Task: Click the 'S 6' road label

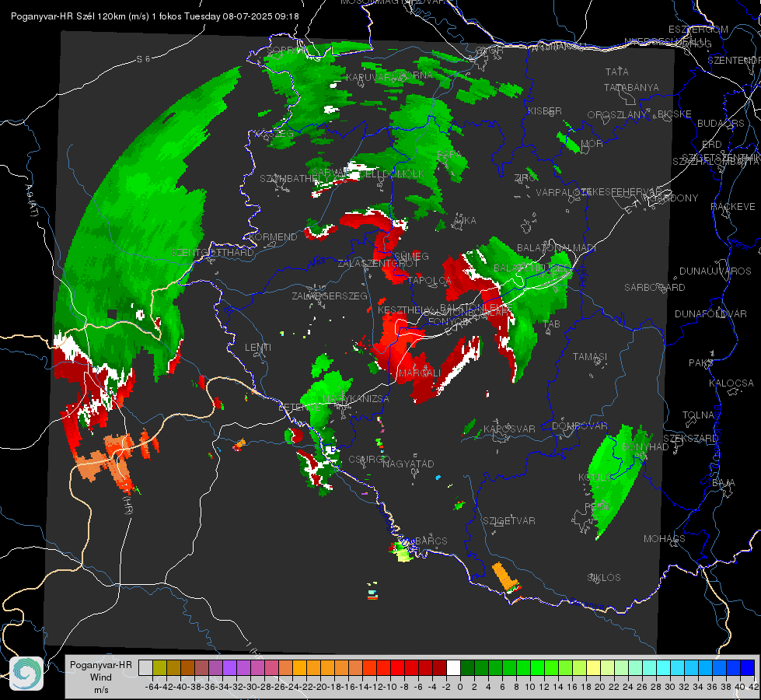Action: coord(143,59)
